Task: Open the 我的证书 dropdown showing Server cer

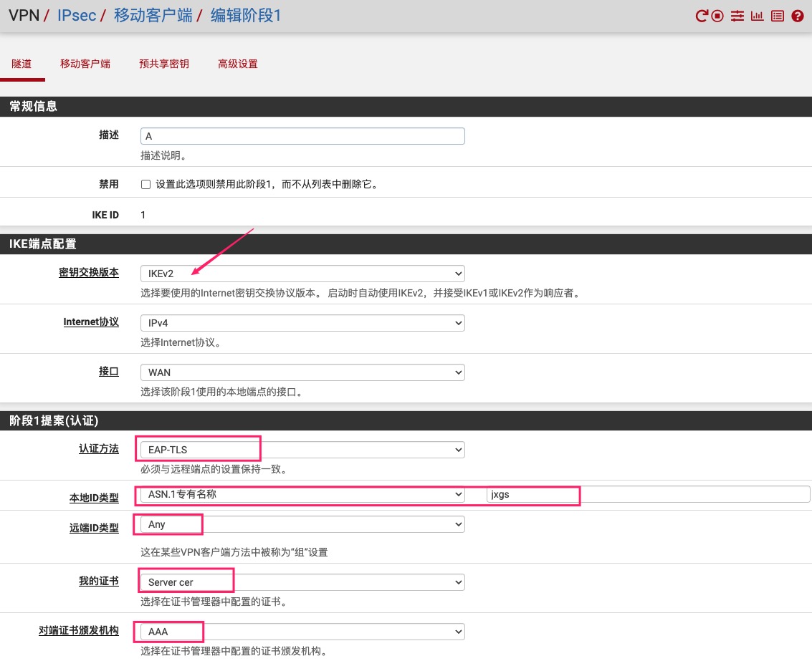Action: [302, 582]
